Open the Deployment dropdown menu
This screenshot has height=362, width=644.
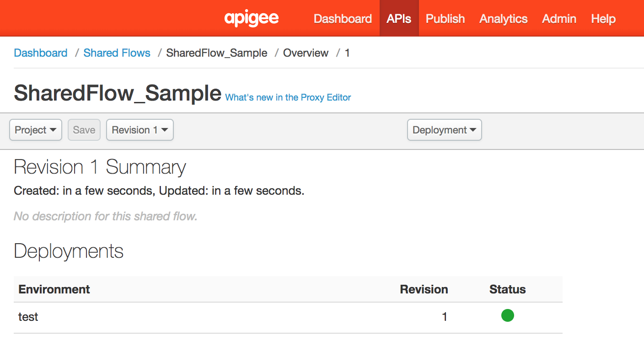pos(444,130)
